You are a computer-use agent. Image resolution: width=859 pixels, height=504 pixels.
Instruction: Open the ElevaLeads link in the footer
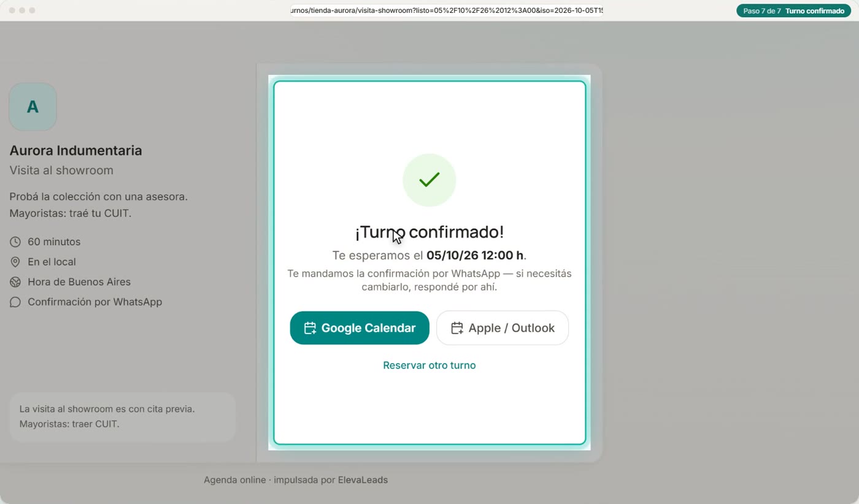click(363, 480)
